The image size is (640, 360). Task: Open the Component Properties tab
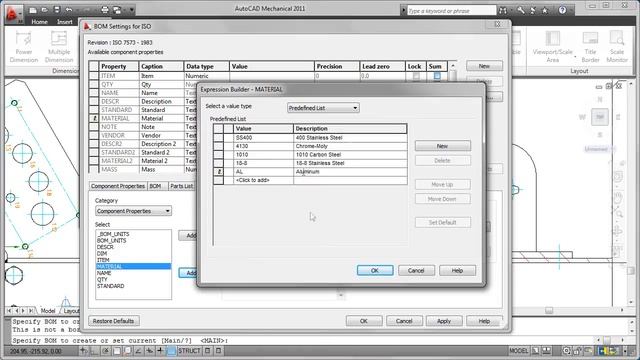(x=118, y=186)
